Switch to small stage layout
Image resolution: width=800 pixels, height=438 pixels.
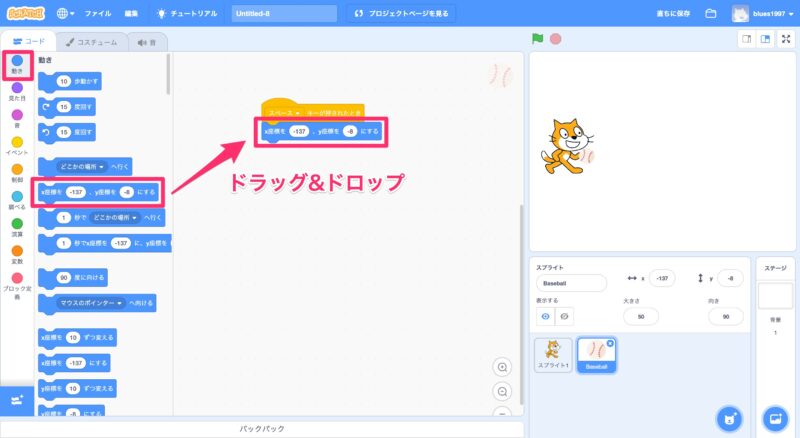click(x=746, y=40)
